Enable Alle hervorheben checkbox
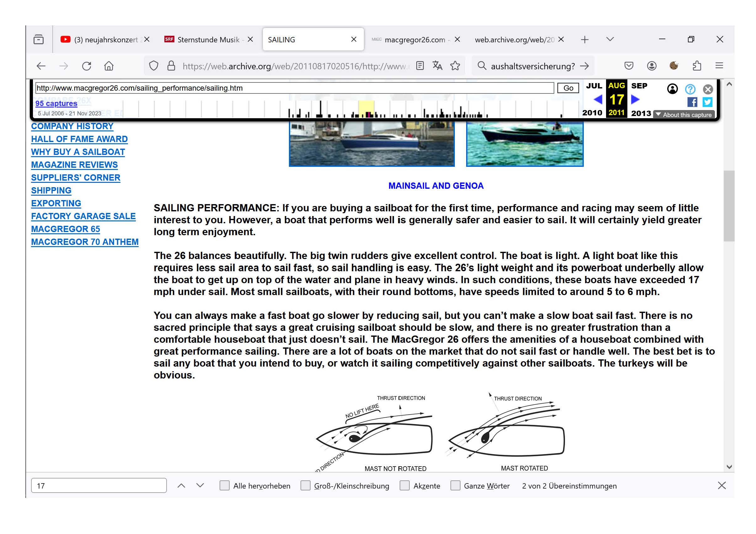 pos(224,485)
